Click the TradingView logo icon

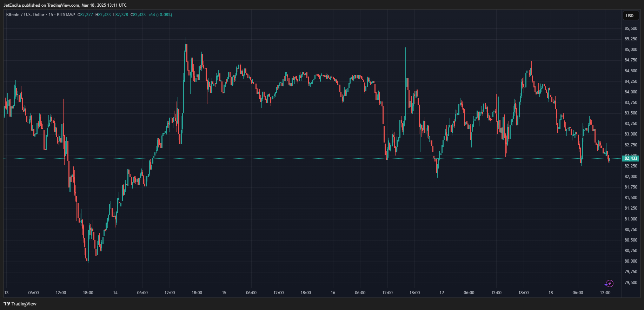(x=7, y=304)
